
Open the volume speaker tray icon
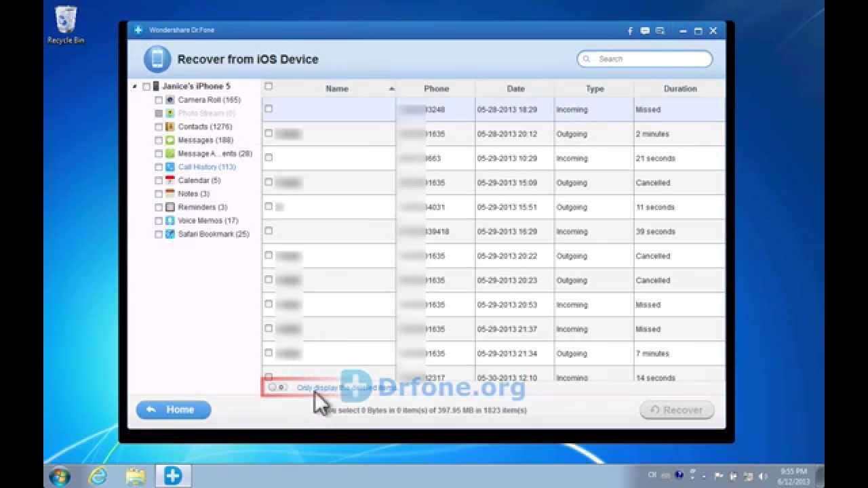[x=764, y=476]
